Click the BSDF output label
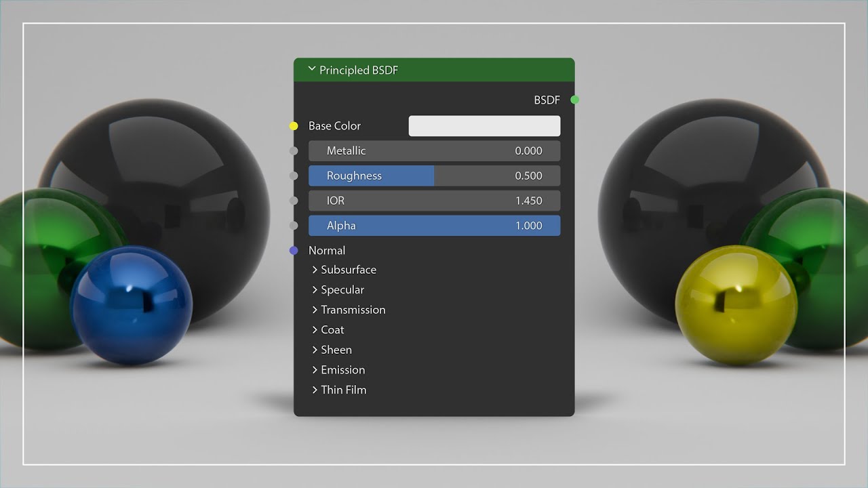This screenshot has width=868, height=488. tap(547, 100)
